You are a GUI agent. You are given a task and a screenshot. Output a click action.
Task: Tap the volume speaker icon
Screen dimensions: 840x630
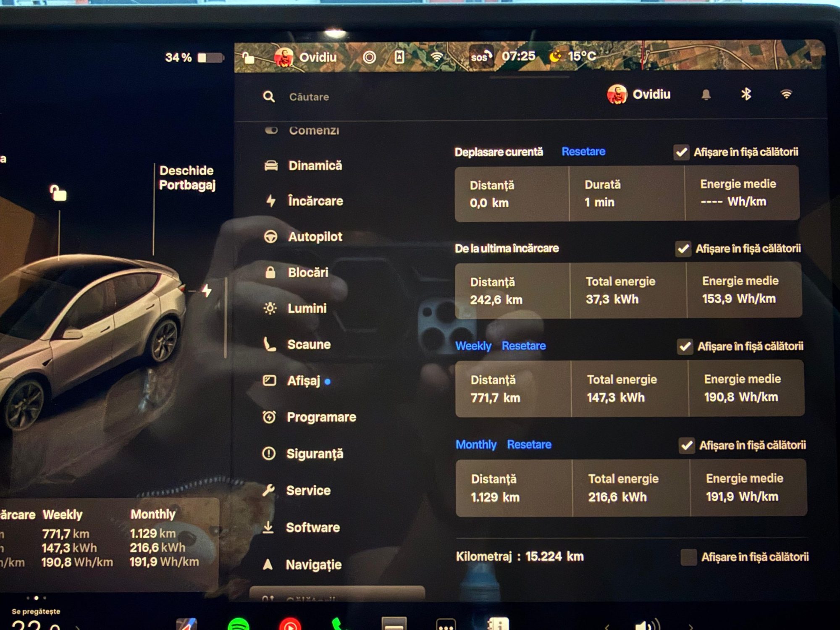[x=647, y=626]
